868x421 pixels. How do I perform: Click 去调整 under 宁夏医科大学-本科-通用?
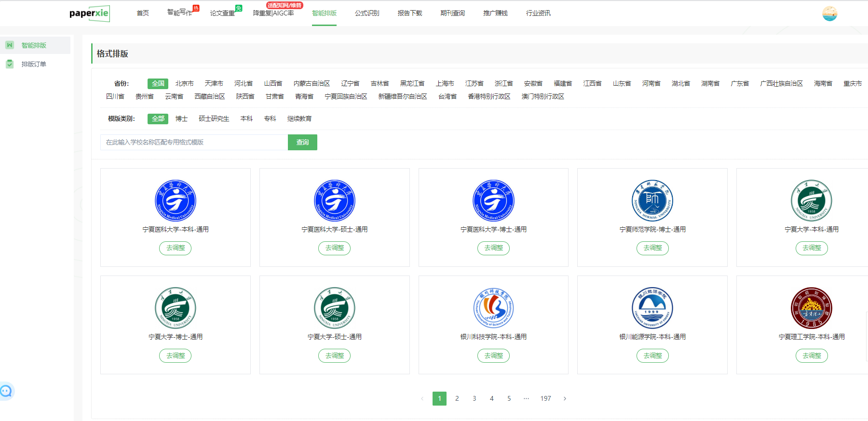(176, 248)
